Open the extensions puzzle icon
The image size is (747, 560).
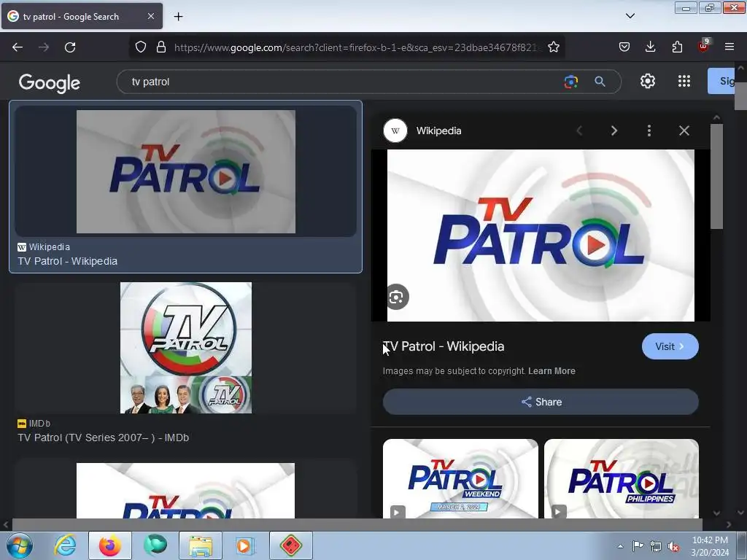677,47
